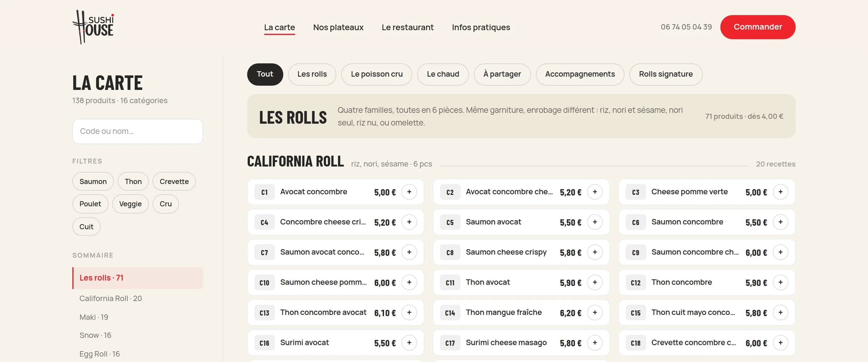Add C1 Avocat concombre with plus icon

point(409,192)
